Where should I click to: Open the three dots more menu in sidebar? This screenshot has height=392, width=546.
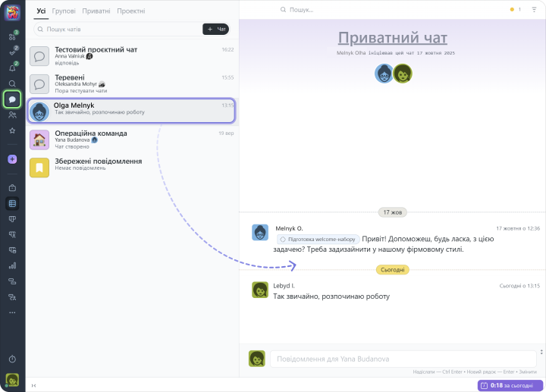pyautogui.click(x=12, y=312)
